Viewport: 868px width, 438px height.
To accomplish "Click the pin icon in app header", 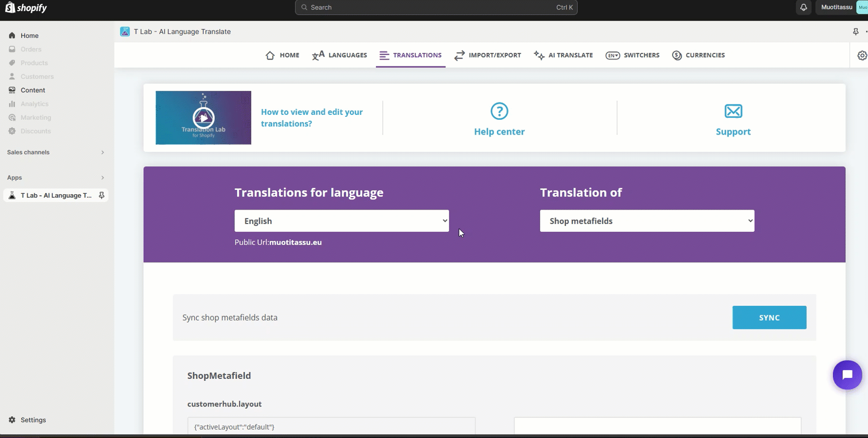I will [855, 32].
